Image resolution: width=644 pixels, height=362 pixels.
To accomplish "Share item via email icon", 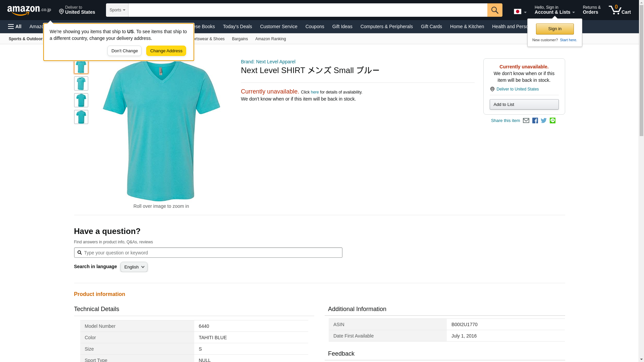I will 526,121.
